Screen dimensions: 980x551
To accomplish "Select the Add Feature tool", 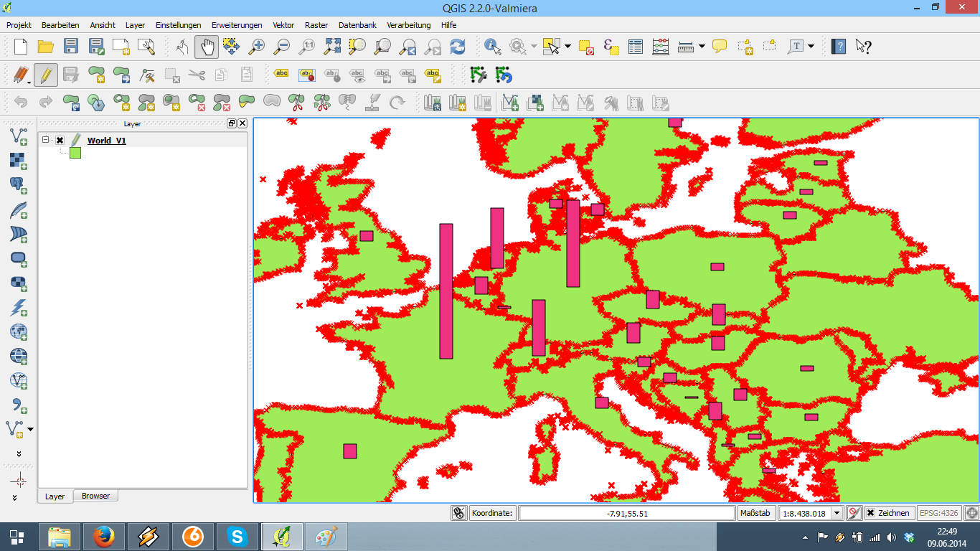I will tap(97, 74).
